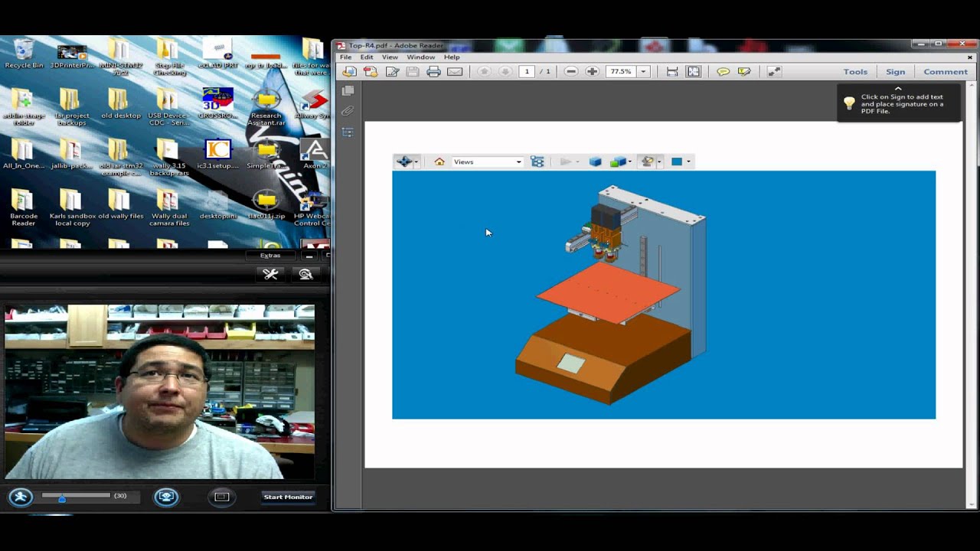Select the Karls sandbox local copy folder
The image size is (980, 551).
tap(72, 207)
